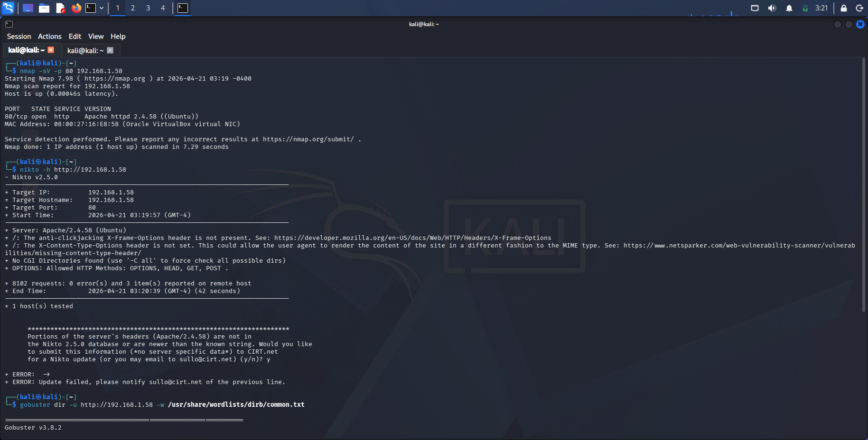
Task: Click the 'No CGI Directories found' line
Action: (x=145, y=261)
